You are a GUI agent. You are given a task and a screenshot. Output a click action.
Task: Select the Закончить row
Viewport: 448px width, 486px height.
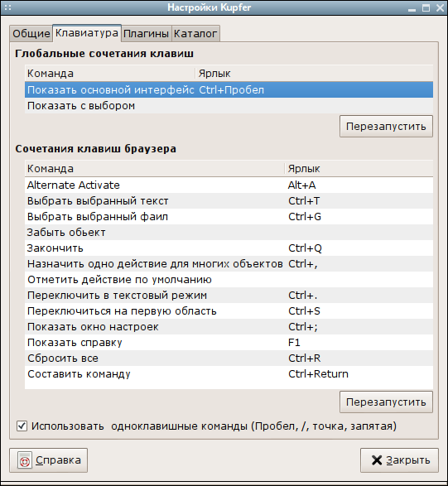click(229, 248)
